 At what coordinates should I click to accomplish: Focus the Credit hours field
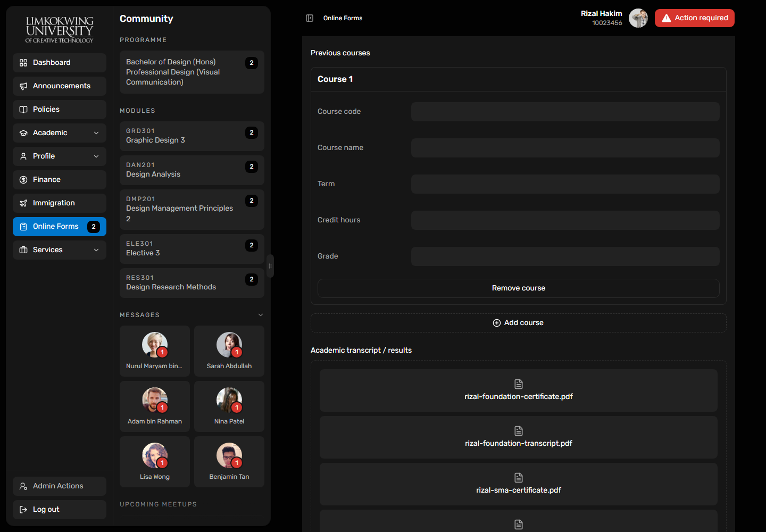(565, 220)
